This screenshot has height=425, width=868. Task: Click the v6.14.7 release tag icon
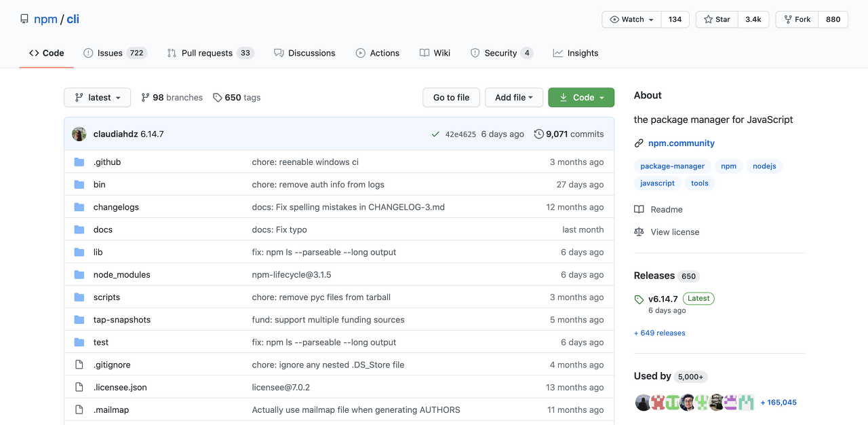coord(639,299)
